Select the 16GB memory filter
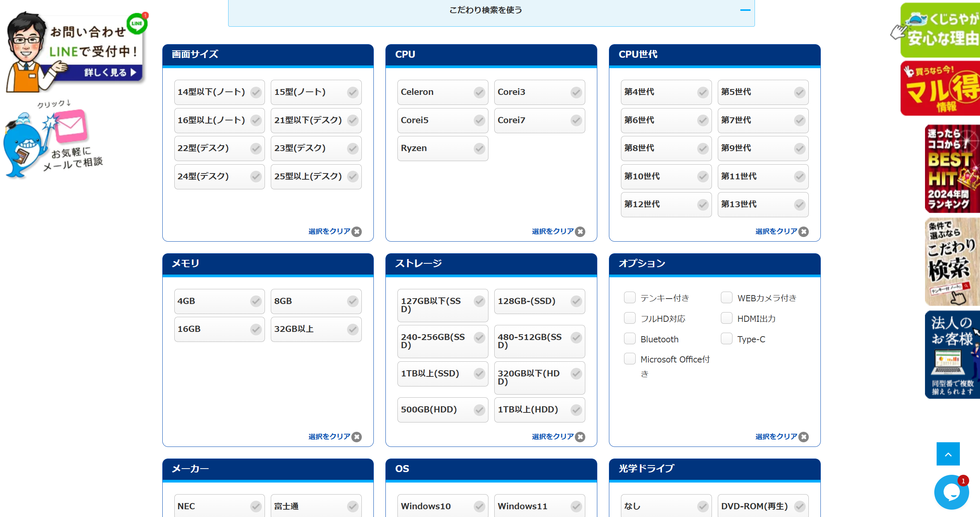Image resolution: width=980 pixels, height=517 pixels. tap(219, 329)
